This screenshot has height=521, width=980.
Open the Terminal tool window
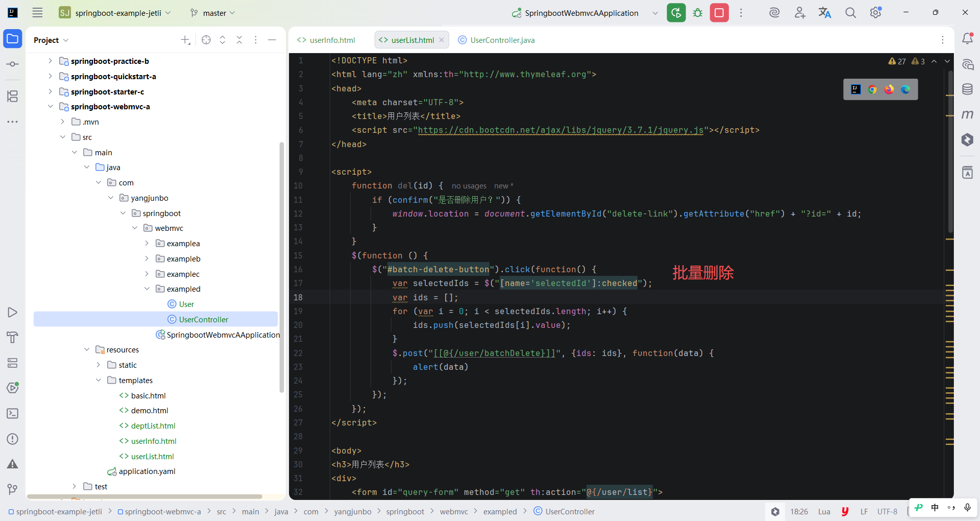(x=13, y=413)
